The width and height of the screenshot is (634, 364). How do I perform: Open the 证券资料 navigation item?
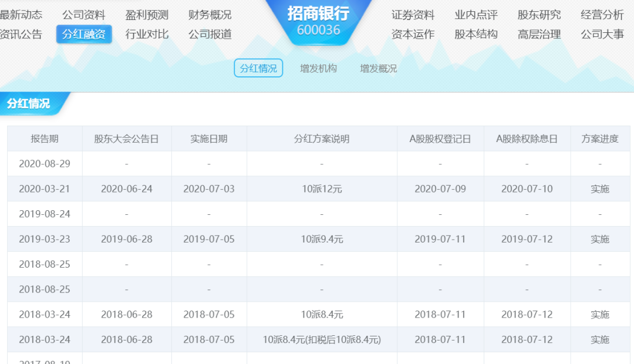point(413,15)
